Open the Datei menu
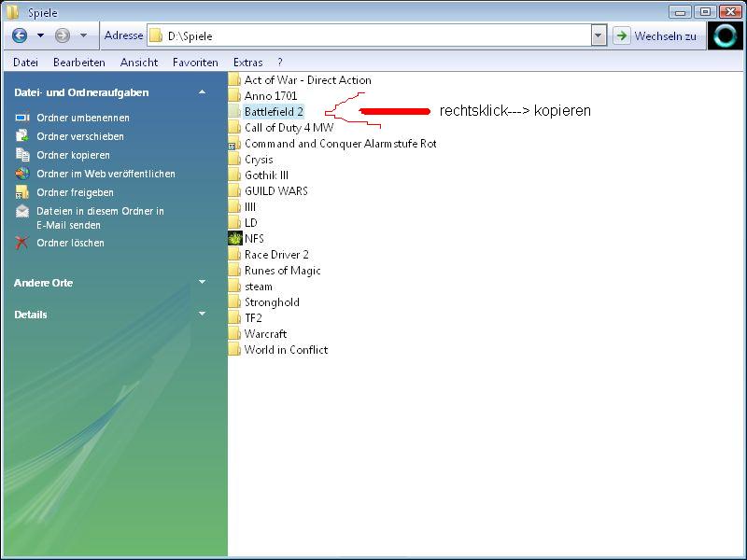This screenshot has height=560, width=747. coord(26,63)
